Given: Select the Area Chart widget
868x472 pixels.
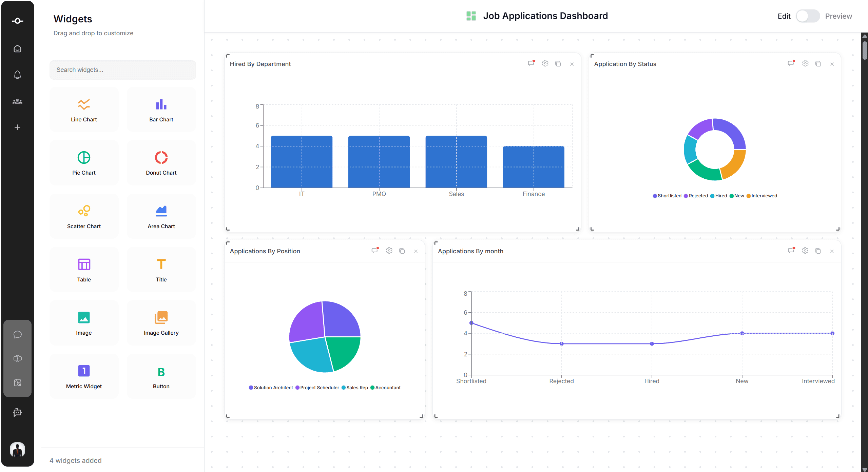Looking at the screenshot, I should [161, 216].
